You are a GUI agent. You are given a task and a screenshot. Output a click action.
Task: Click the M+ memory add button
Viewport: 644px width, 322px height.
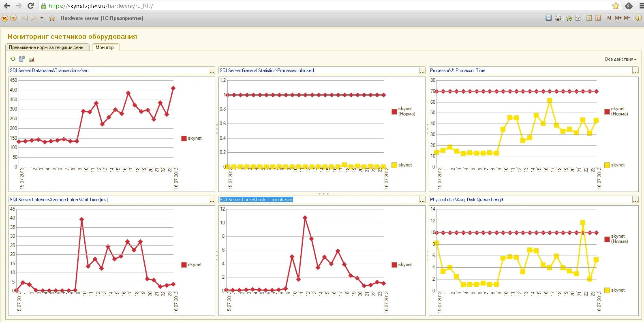click(x=618, y=18)
